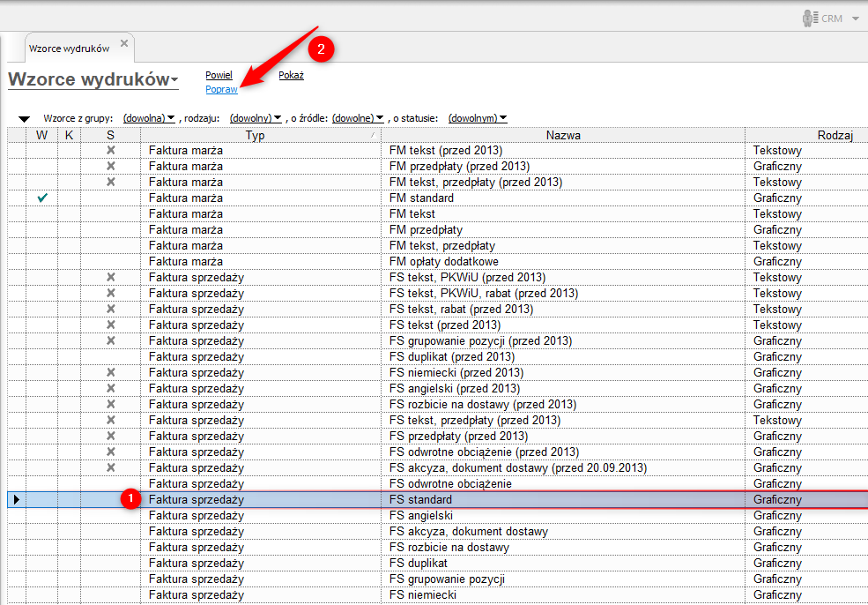
Task: Open the źródle filter (dowolne) dropdown
Action: pyautogui.click(x=358, y=118)
